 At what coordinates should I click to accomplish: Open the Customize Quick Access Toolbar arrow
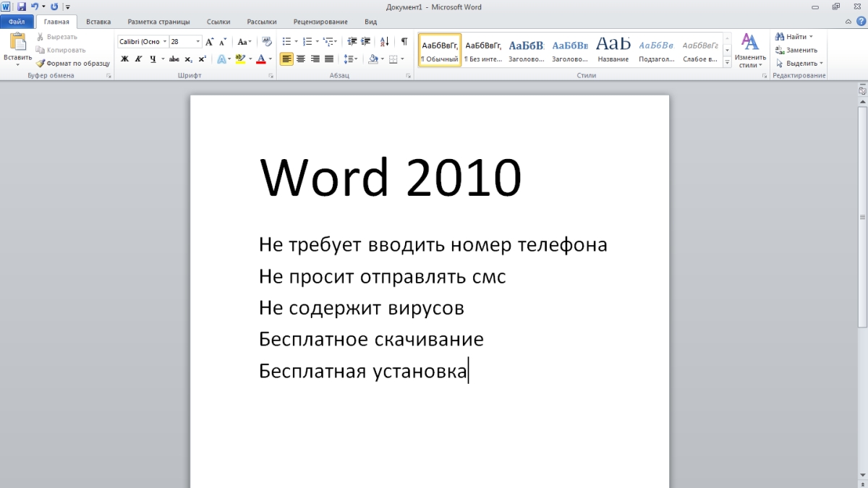pyautogui.click(x=67, y=6)
